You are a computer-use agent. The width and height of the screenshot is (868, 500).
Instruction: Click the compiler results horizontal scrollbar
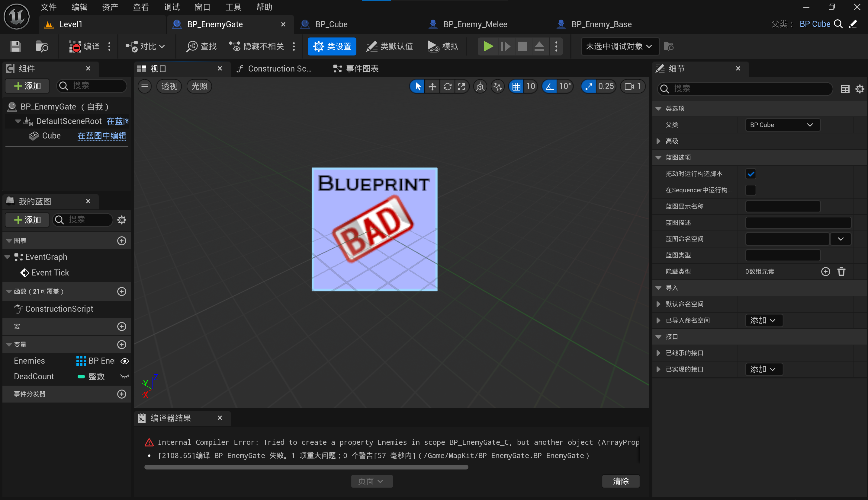[x=306, y=467]
